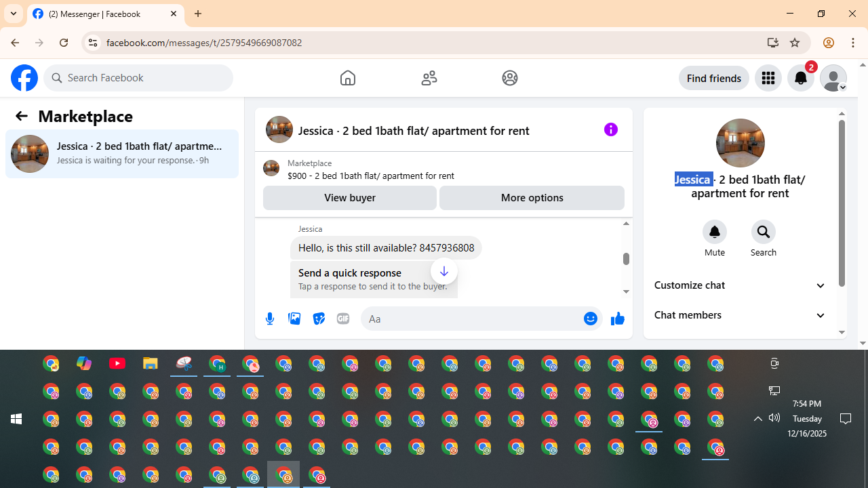This screenshot has height=488, width=868.
Task: Launch Copilot from the taskbar
Action: 84,364
